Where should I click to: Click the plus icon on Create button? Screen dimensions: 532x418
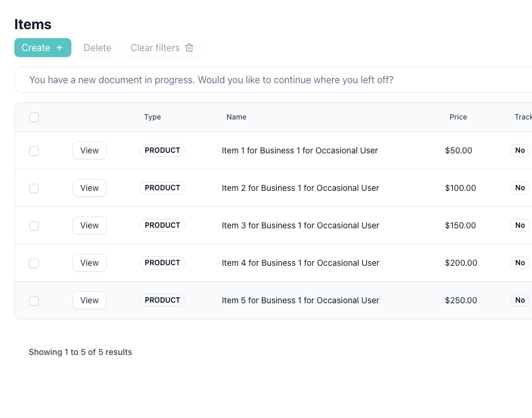point(60,48)
